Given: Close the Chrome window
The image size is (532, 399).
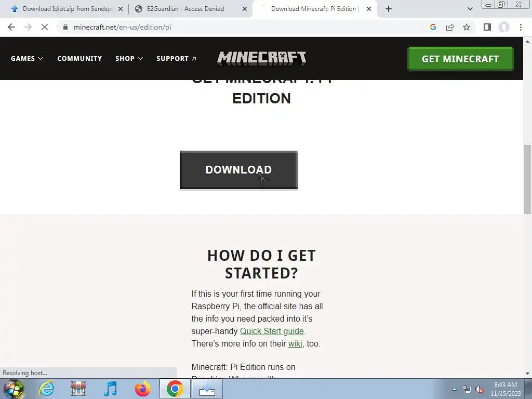Looking at the screenshot, I should pos(519,4).
